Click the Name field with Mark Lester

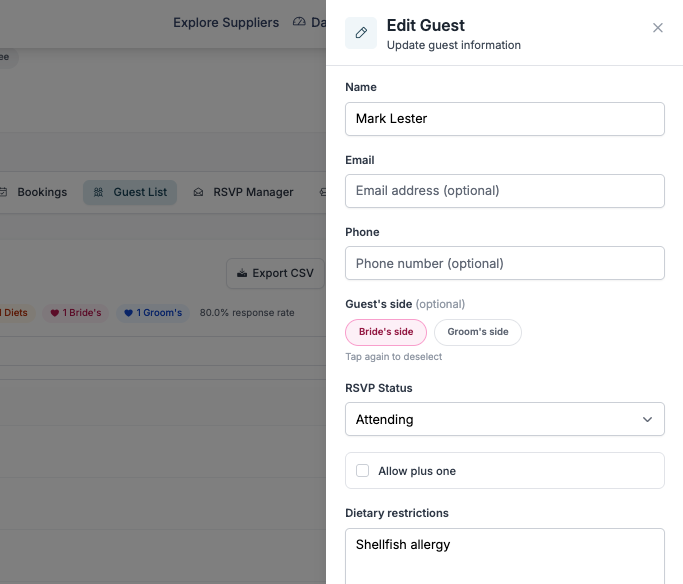[504, 119]
